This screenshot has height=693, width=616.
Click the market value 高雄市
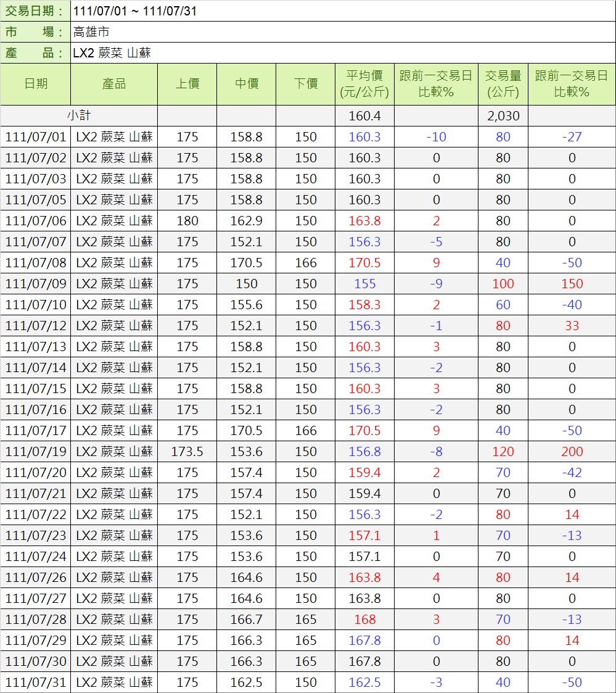point(91,32)
